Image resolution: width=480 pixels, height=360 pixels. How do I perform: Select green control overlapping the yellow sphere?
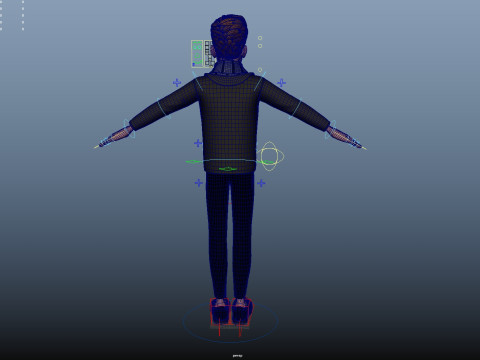tap(267, 162)
